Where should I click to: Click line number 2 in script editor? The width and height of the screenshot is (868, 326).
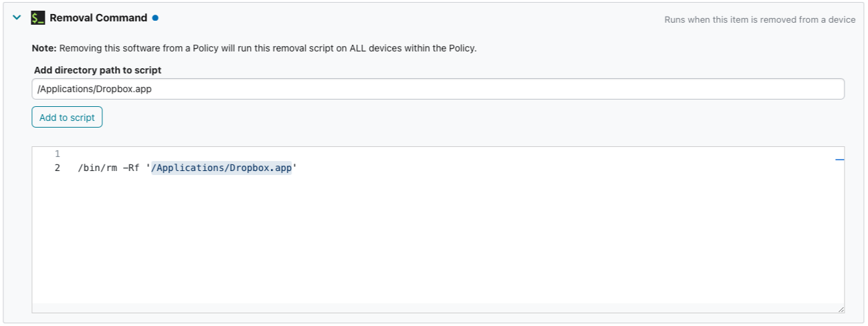pos(58,168)
